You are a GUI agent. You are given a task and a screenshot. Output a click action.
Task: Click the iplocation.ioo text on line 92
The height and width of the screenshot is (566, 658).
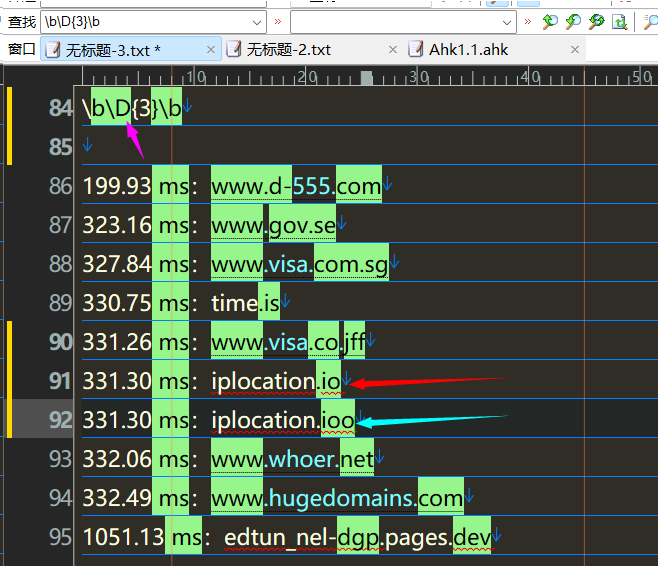point(283,421)
